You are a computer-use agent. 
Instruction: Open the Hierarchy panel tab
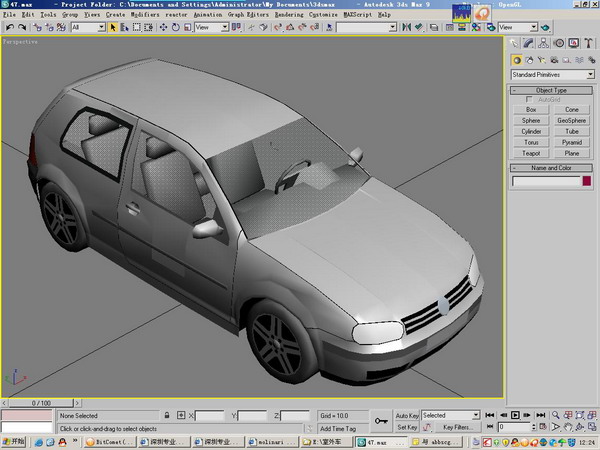pos(544,43)
